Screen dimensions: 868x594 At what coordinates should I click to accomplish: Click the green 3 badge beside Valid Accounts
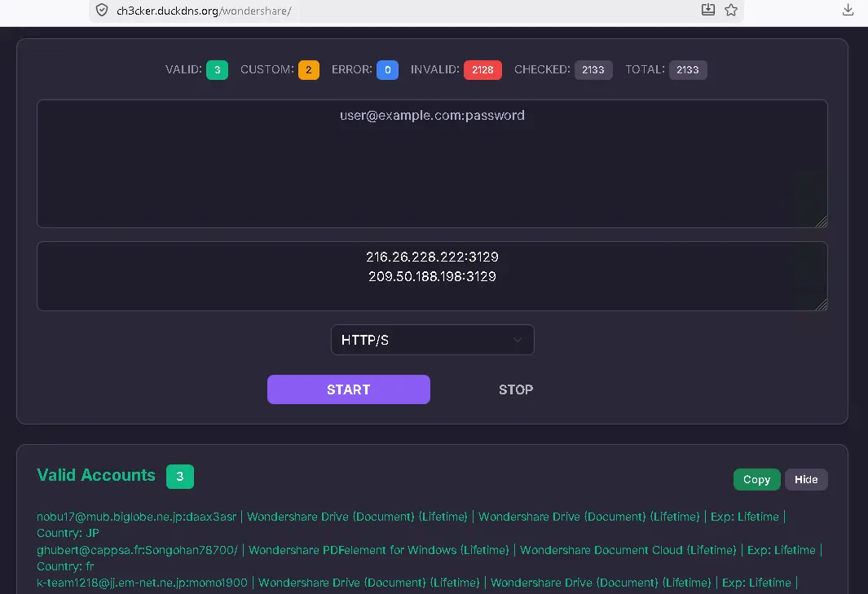180,477
